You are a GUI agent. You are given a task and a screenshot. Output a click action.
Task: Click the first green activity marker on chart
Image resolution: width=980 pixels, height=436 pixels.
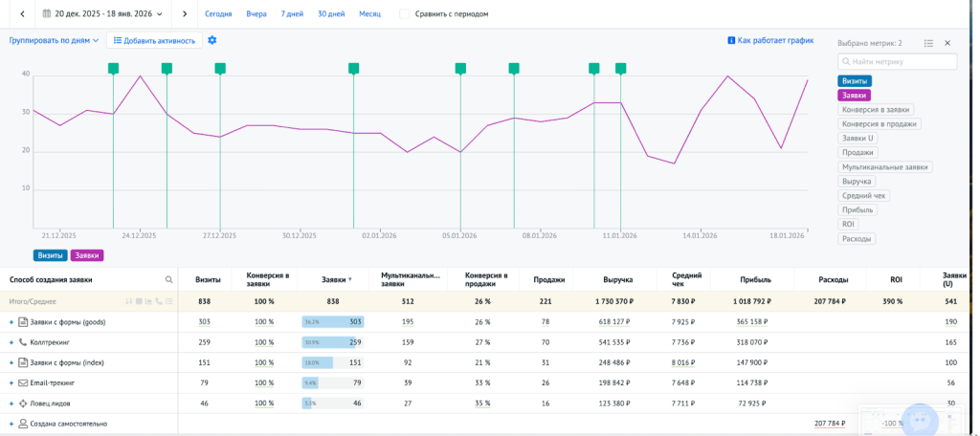[x=113, y=68]
